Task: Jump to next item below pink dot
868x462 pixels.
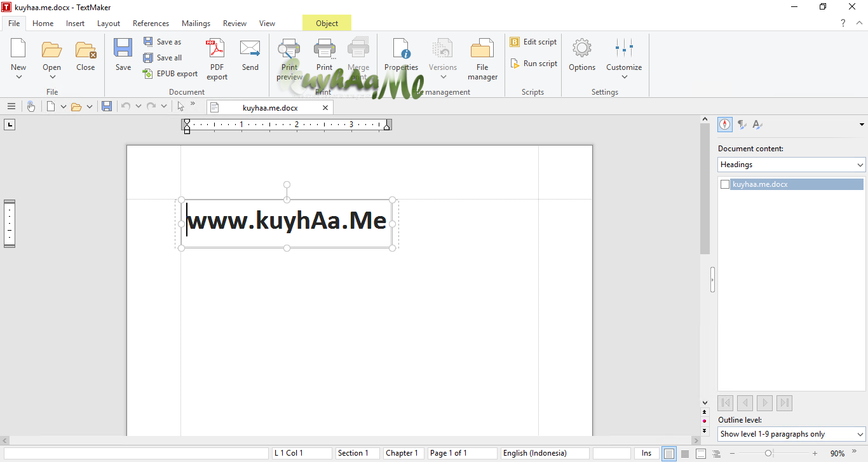Action: 704,430
